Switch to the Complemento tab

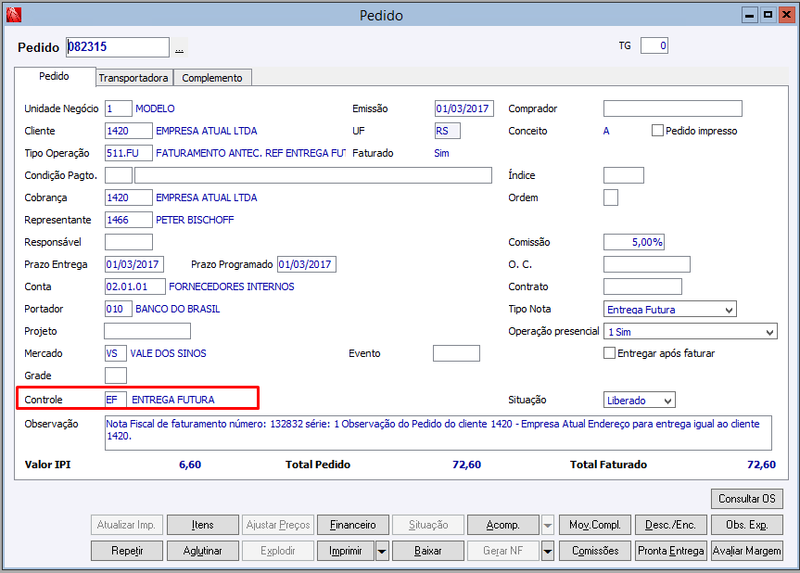coord(212,78)
